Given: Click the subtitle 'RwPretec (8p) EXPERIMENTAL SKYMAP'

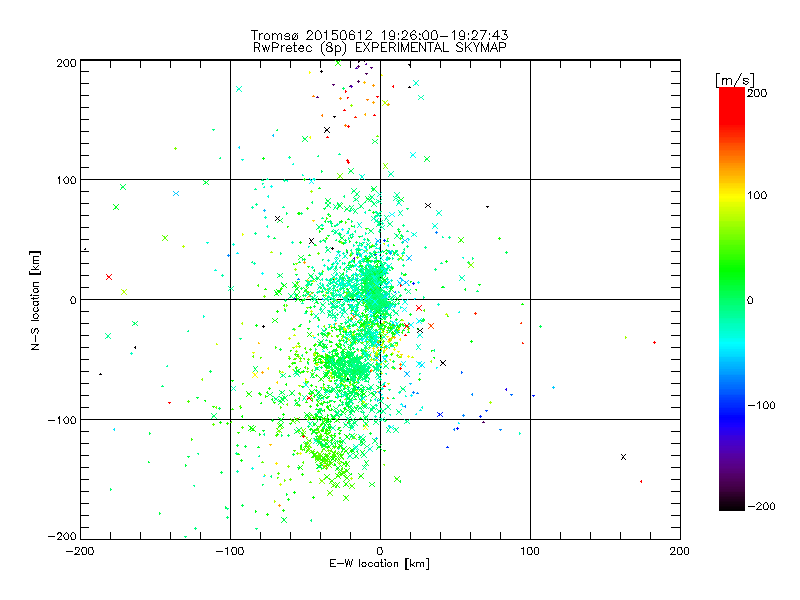Looking at the screenshot, I should pos(380,47).
